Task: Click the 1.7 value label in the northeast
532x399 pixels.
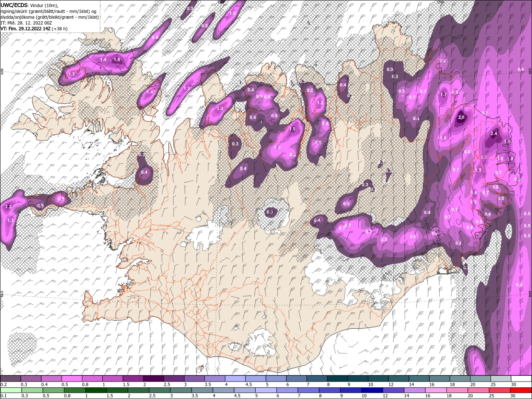Action: pos(443,94)
